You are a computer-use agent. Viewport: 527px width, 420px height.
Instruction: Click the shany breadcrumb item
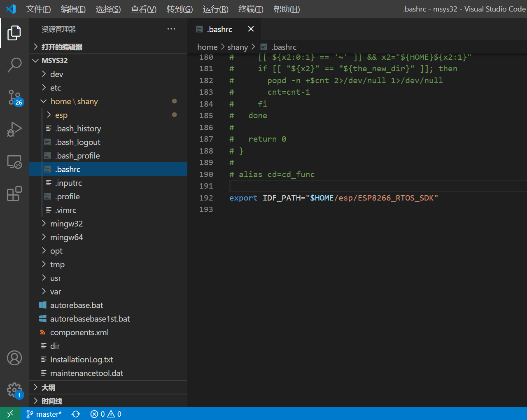pyautogui.click(x=238, y=47)
